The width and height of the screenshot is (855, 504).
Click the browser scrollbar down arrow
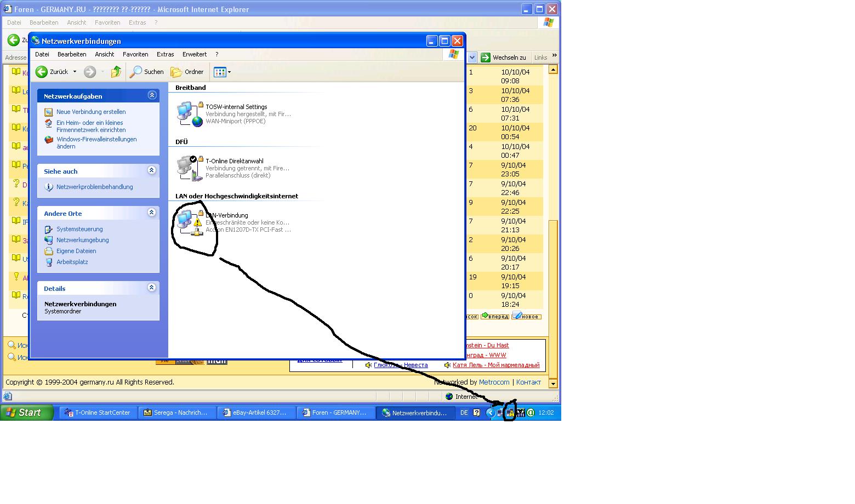click(552, 383)
